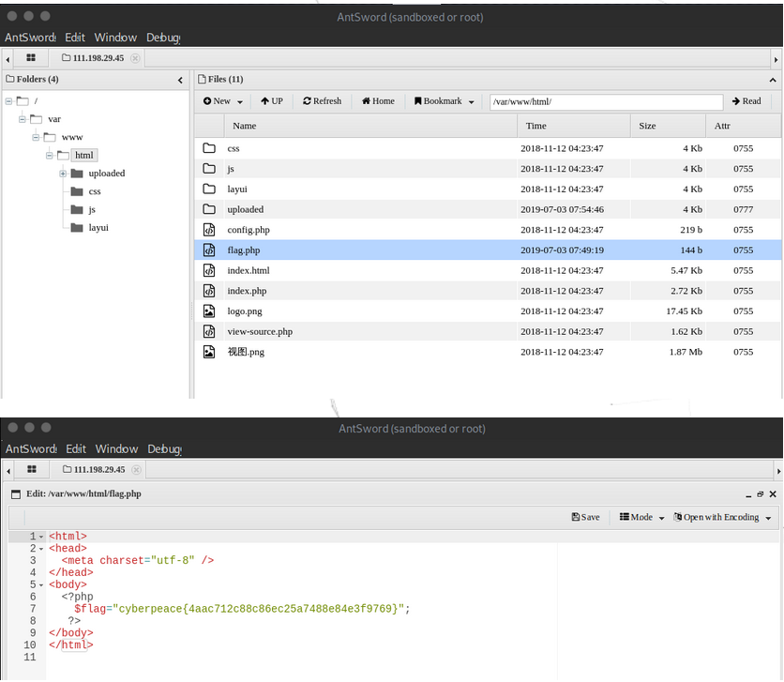Click the config.php file icon
This screenshot has height=682, width=784.
[x=209, y=230]
